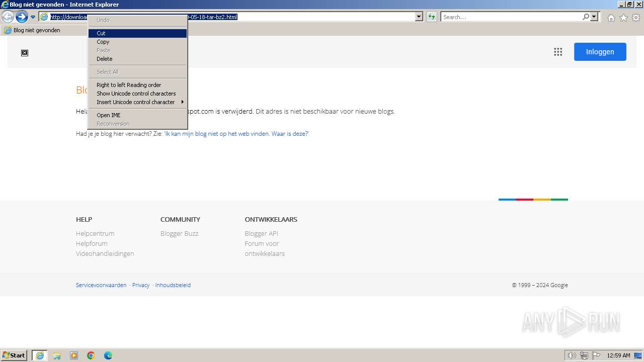Open the Servicevoorwaarden link

pyautogui.click(x=101, y=285)
